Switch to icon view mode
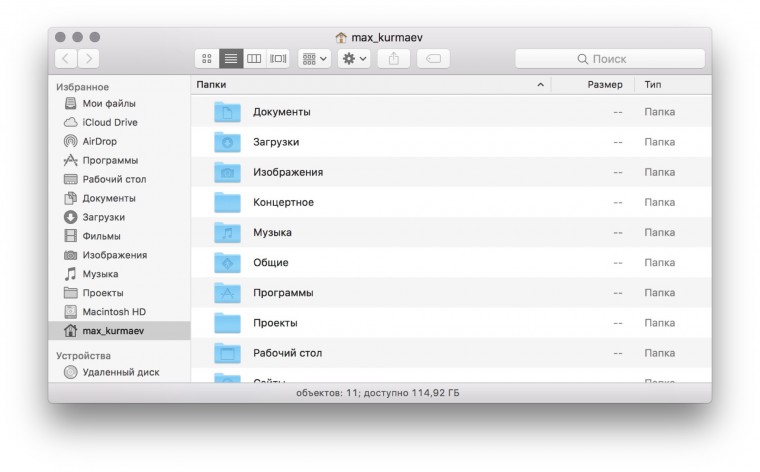Screen dimensions: 760x472 (x=207, y=59)
